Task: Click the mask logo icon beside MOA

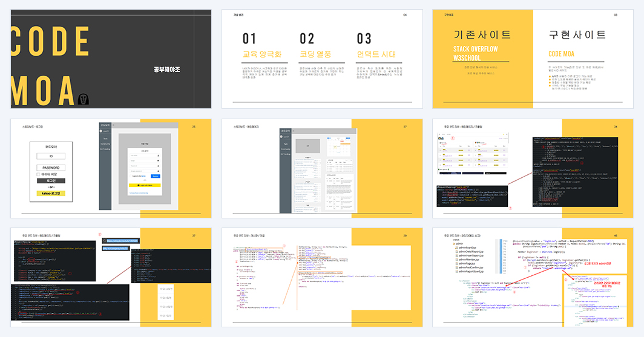Action: tap(84, 99)
